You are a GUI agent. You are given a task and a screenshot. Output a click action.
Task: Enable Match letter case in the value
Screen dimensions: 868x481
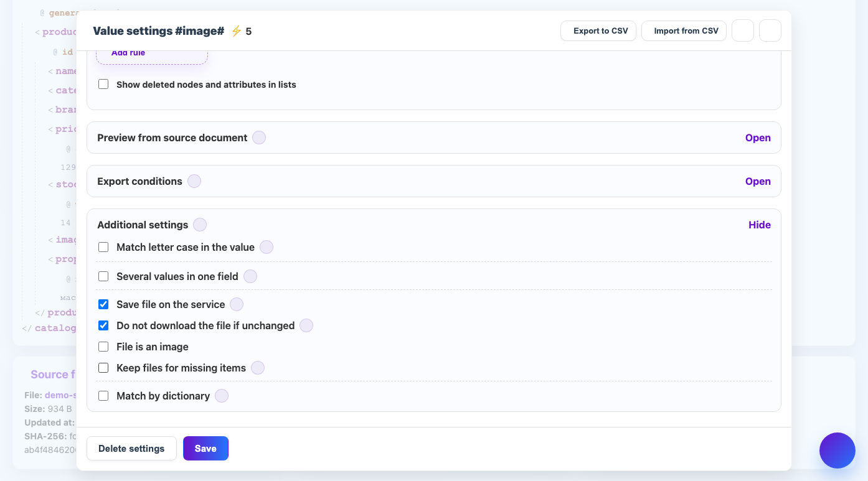click(103, 247)
